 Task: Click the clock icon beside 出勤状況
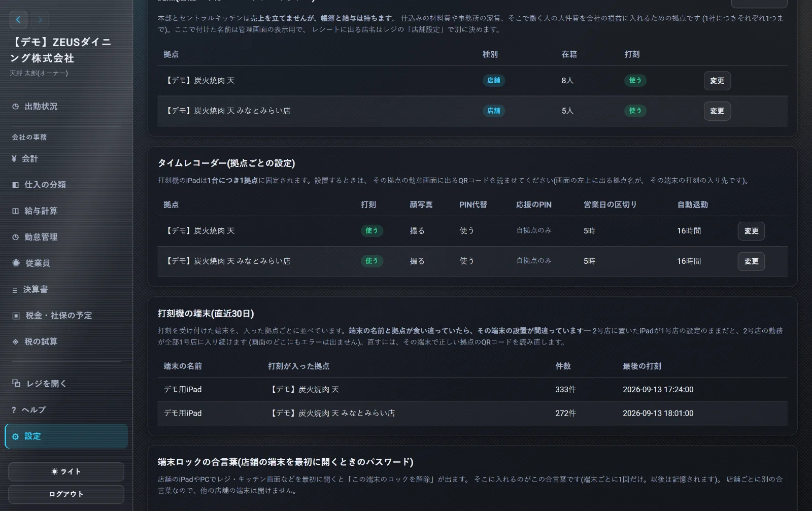[15, 107]
